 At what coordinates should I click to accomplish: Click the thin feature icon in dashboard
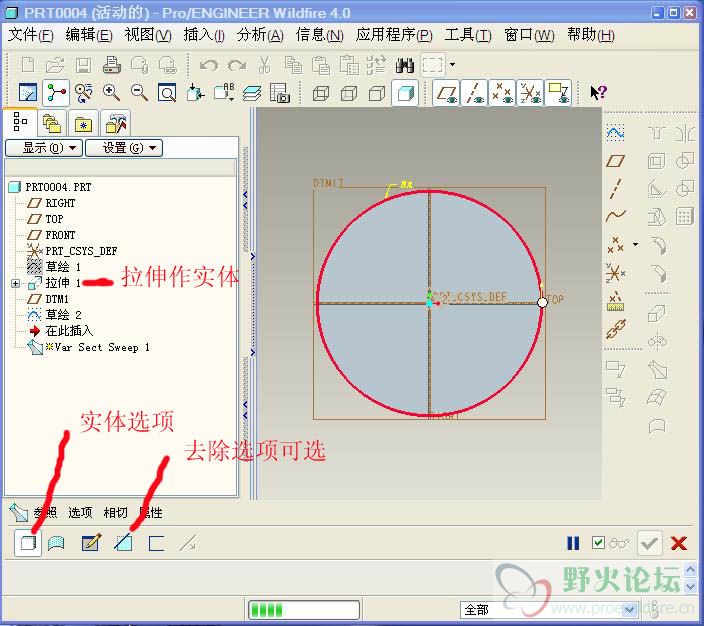click(x=156, y=543)
